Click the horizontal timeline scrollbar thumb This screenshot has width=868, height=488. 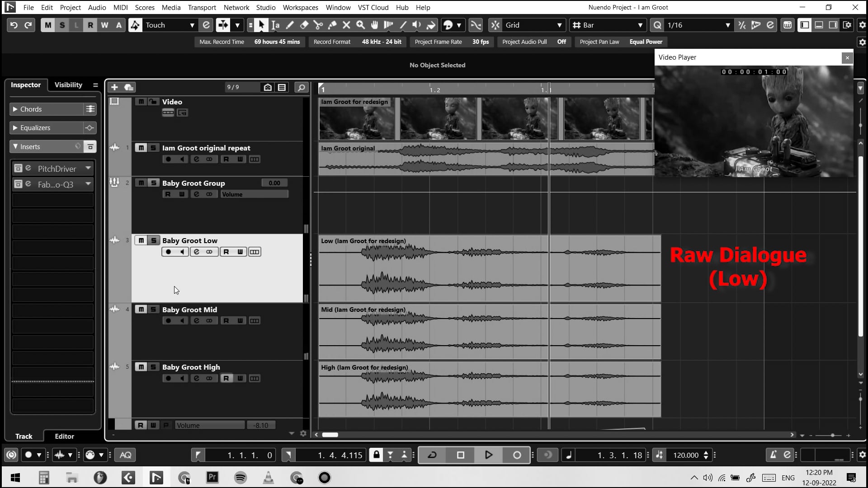(330, 435)
